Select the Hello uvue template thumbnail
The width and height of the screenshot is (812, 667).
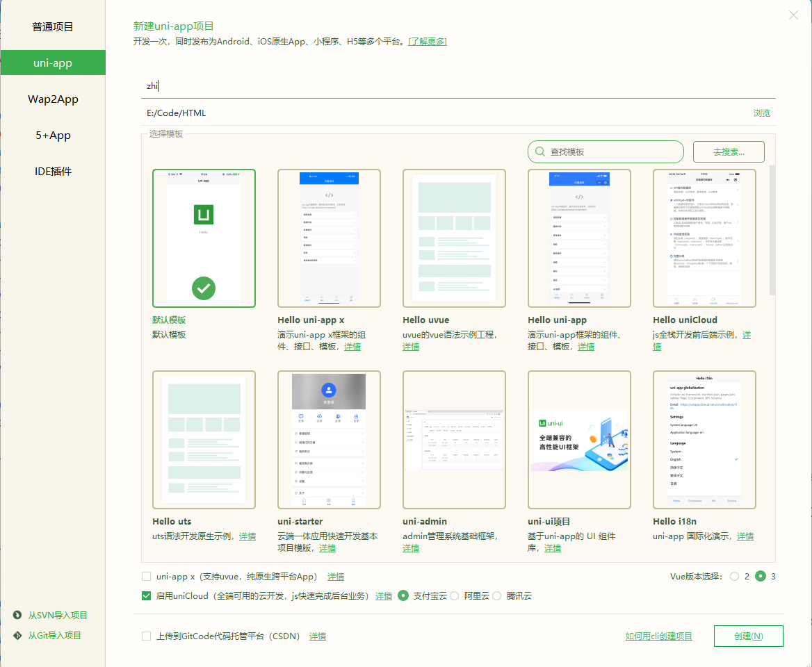pyautogui.click(x=454, y=238)
